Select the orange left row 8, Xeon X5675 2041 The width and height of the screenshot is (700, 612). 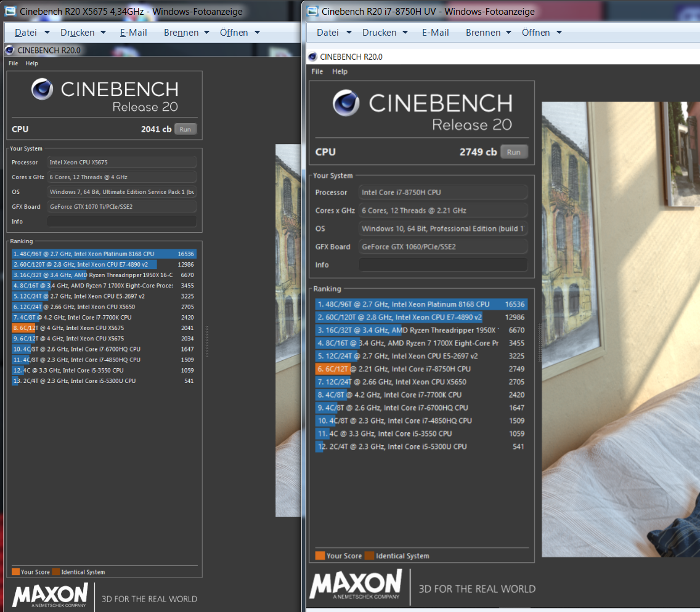(104, 328)
